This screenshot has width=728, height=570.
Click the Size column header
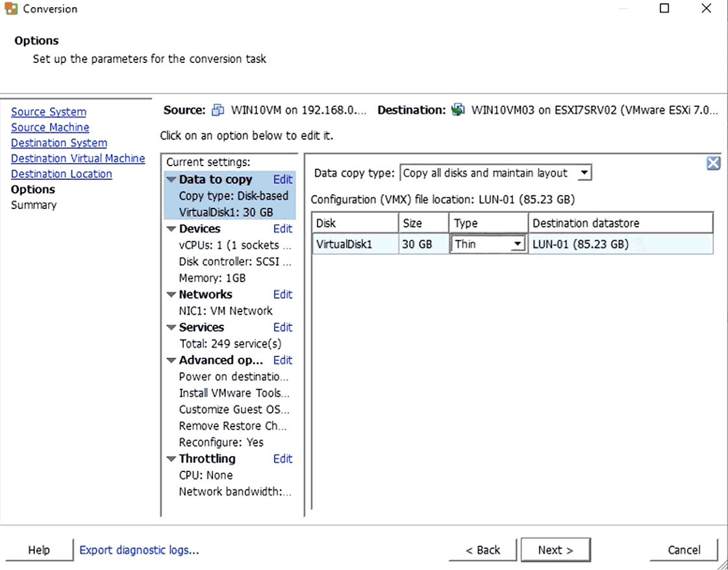point(423,223)
